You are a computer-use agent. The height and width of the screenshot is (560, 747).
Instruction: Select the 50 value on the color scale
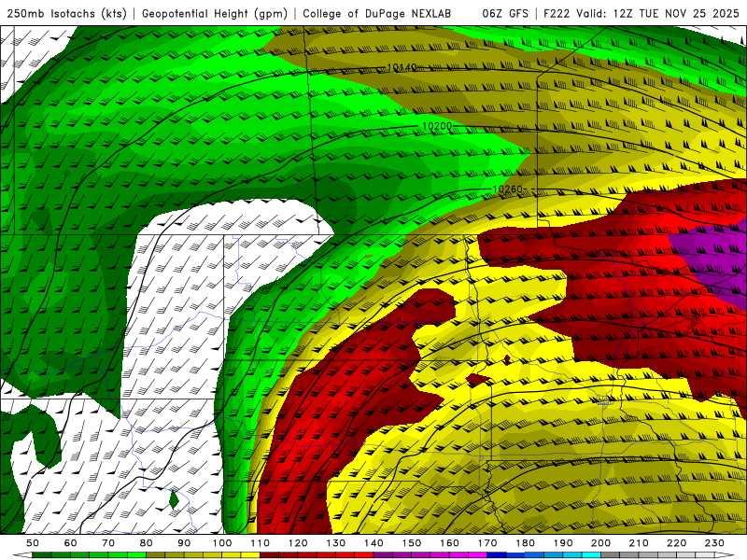click(x=33, y=543)
